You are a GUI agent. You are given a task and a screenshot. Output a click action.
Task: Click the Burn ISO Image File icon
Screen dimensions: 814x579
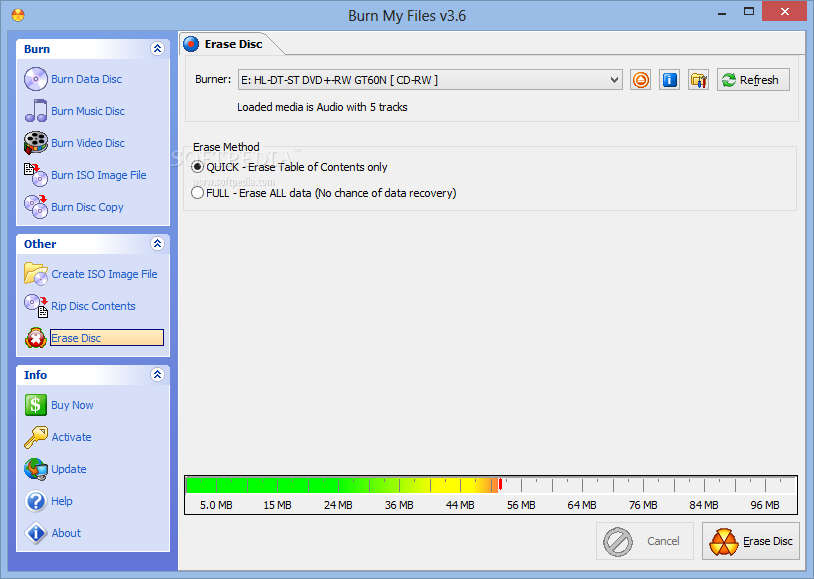pos(36,174)
